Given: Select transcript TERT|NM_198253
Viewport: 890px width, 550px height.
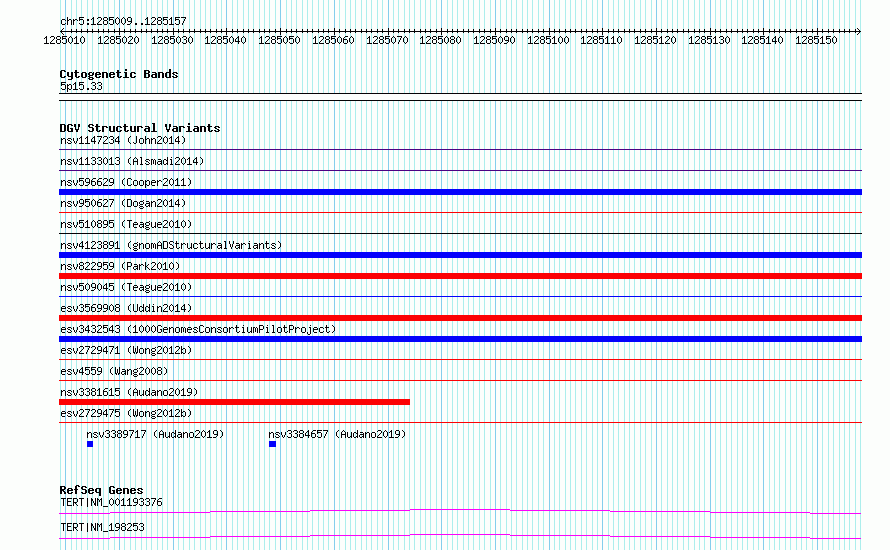Looking at the screenshot, I should [x=102, y=527].
